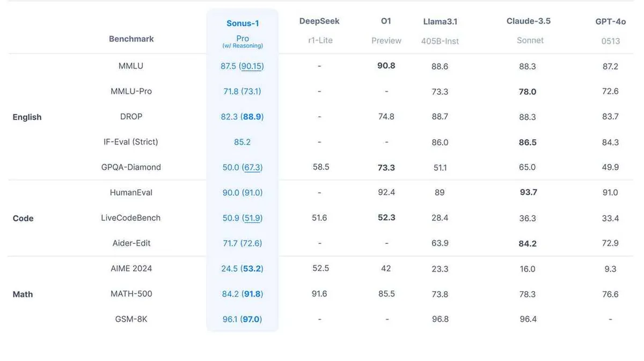
Task: Open the underlined 90.15 MMLU score
Action: tap(252, 66)
